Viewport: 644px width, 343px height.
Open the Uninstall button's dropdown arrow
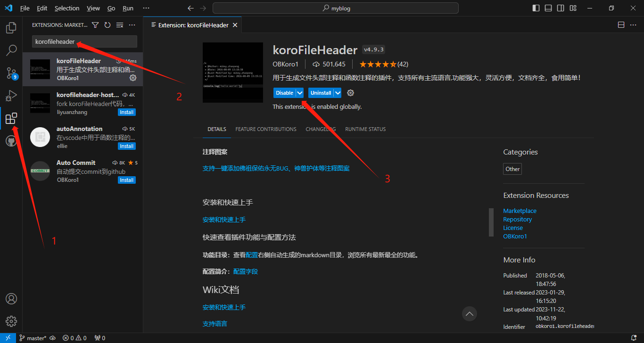point(336,92)
